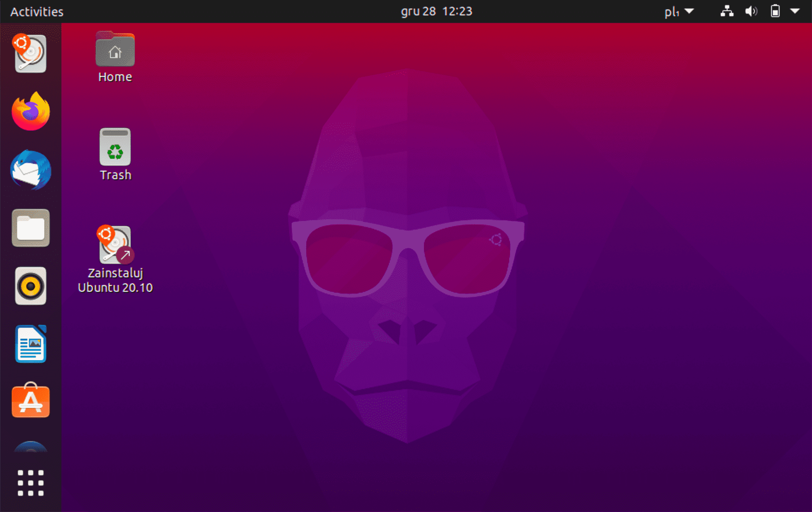Click the Activities button
Screen dimensions: 812x512
(x=37, y=12)
